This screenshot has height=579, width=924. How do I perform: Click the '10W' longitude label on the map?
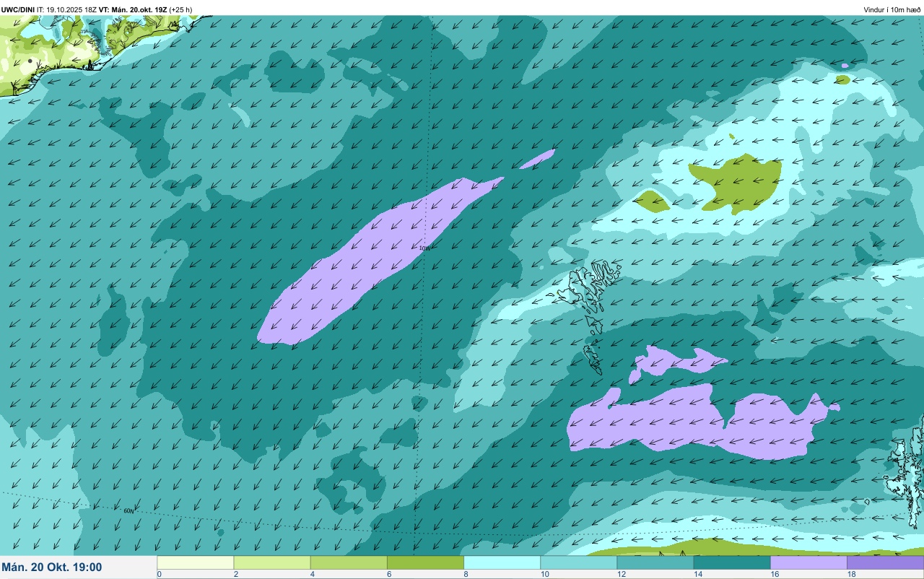pos(424,248)
